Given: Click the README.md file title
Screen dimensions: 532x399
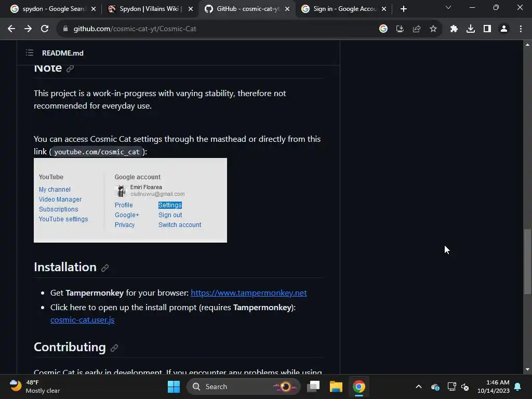Looking at the screenshot, I should (x=63, y=53).
